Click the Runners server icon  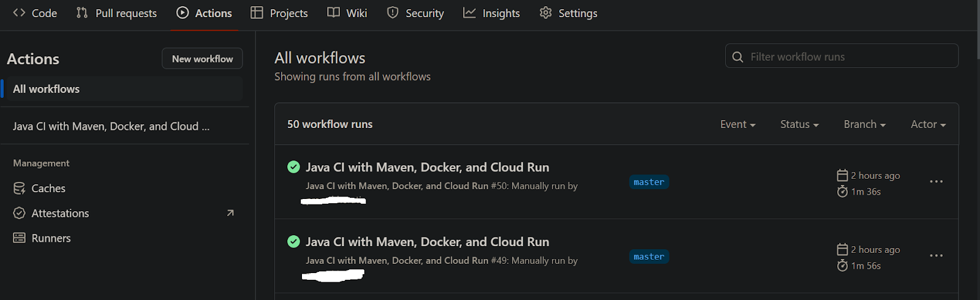pyautogui.click(x=20, y=238)
